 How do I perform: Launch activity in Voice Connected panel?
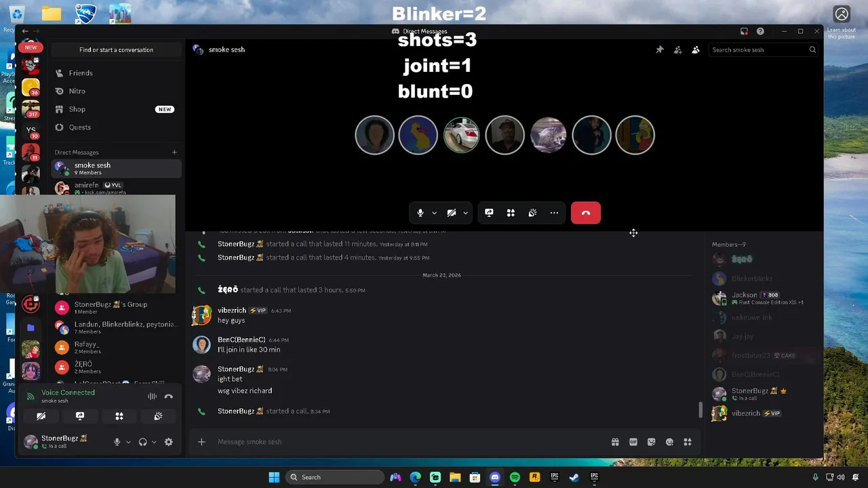119,416
